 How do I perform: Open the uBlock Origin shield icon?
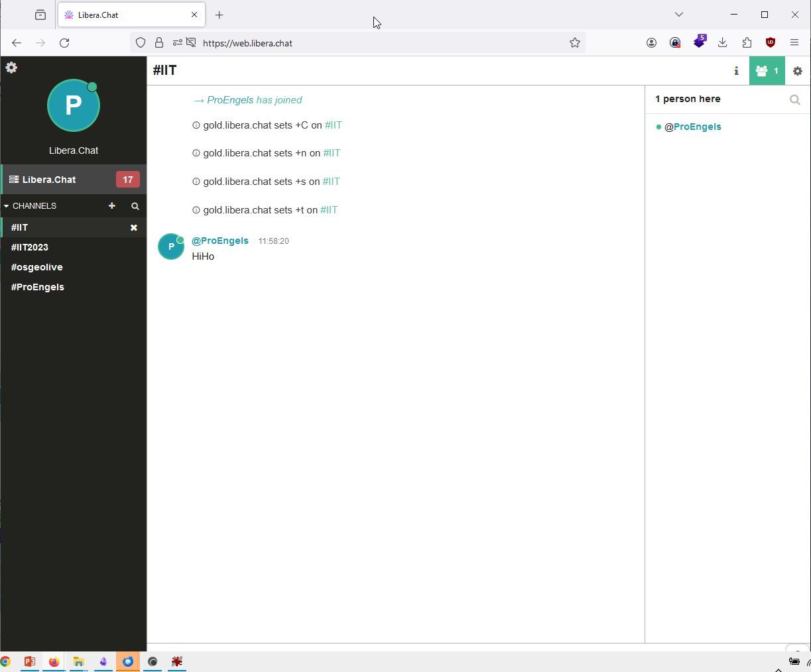click(771, 43)
